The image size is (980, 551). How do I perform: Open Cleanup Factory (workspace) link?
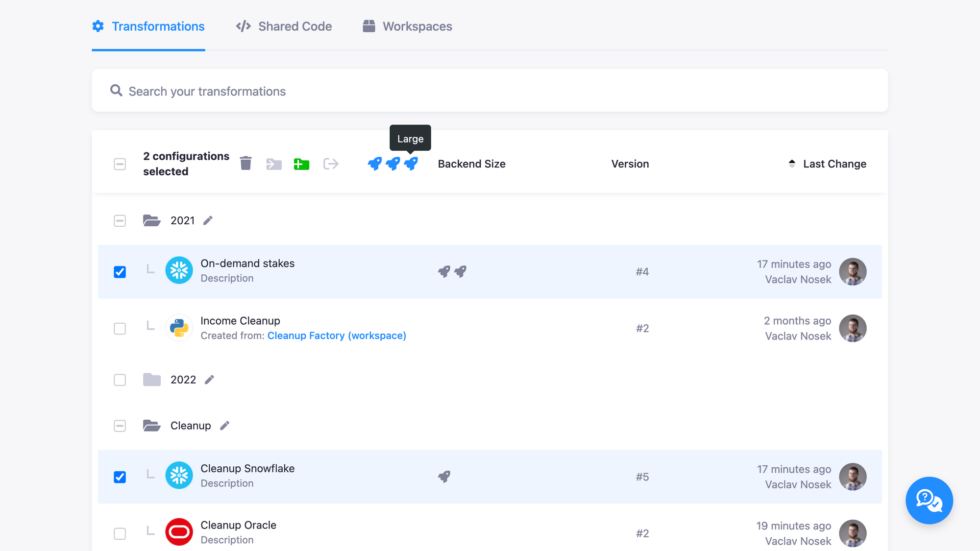click(x=337, y=336)
